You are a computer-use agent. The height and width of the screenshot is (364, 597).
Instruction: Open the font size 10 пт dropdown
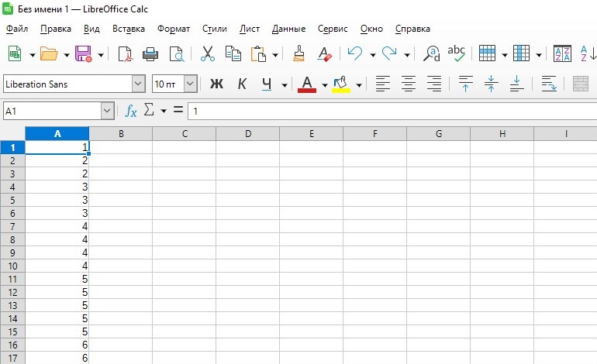[x=190, y=84]
